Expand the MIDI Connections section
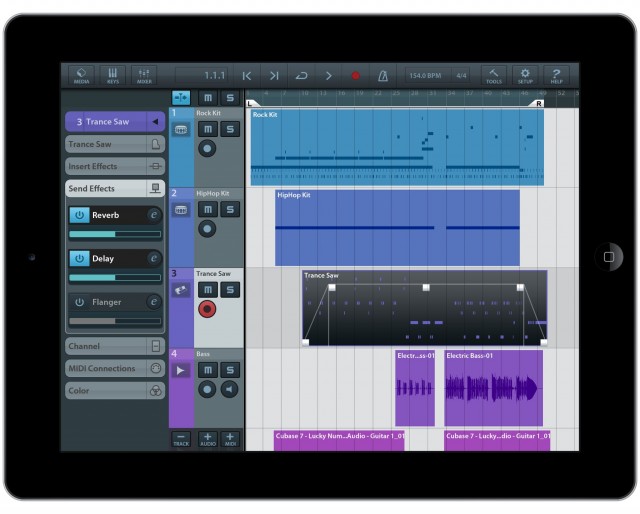The width and height of the screenshot is (640, 514). click(x=114, y=368)
